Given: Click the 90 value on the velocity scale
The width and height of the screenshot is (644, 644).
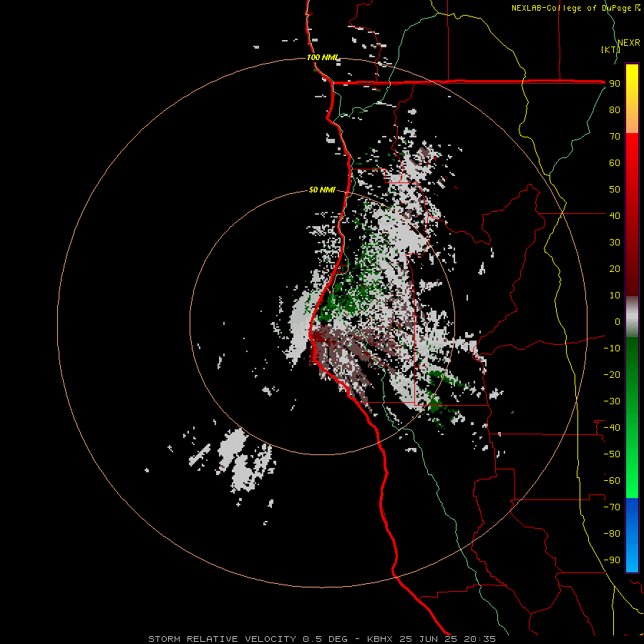Looking at the screenshot, I should [615, 84].
